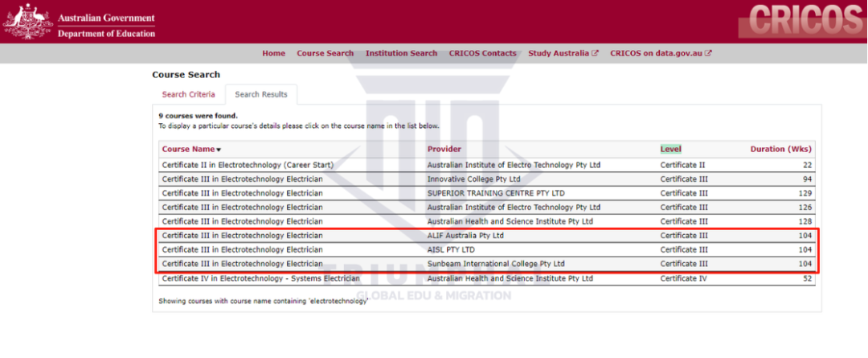The width and height of the screenshot is (868, 358).
Task: Click the 'Showing courses with course name containing' note
Action: (x=264, y=301)
